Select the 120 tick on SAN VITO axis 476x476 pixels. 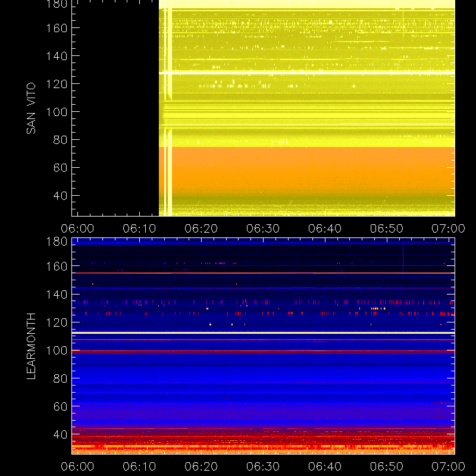pyautogui.click(x=57, y=84)
